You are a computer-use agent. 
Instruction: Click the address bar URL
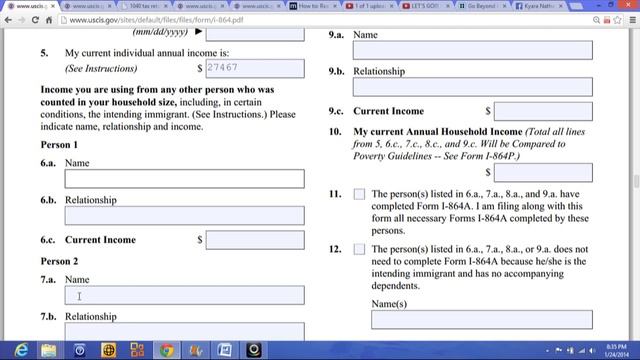tap(156, 20)
